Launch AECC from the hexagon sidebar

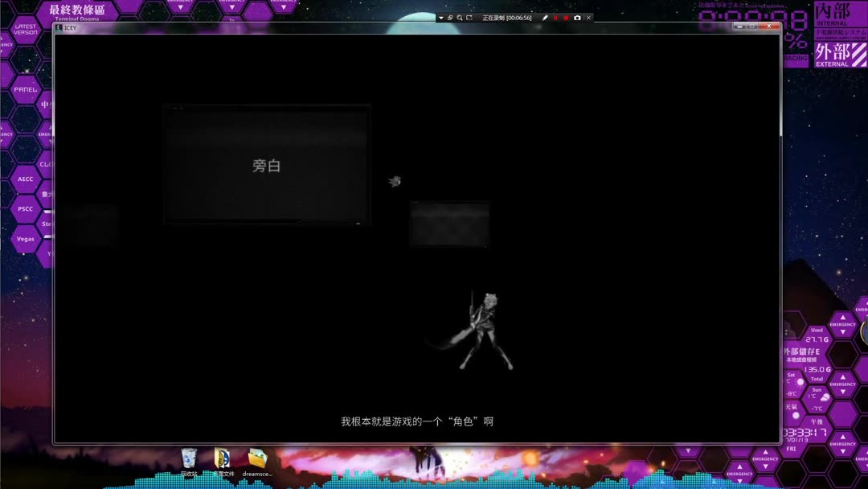click(24, 179)
